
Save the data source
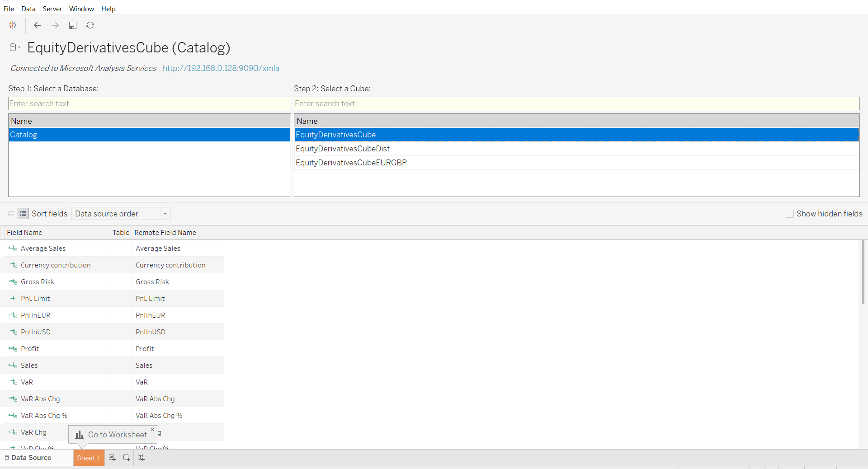[x=73, y=25]
